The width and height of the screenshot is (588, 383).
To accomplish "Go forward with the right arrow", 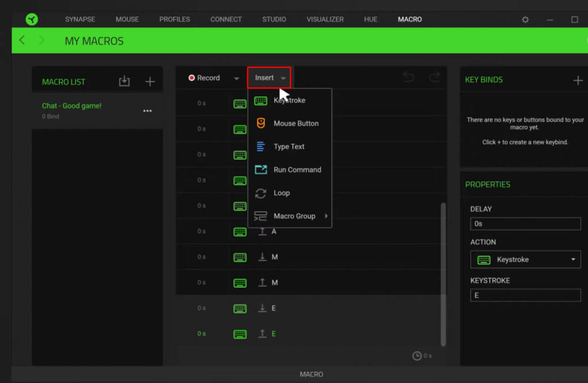I will 41,40.
